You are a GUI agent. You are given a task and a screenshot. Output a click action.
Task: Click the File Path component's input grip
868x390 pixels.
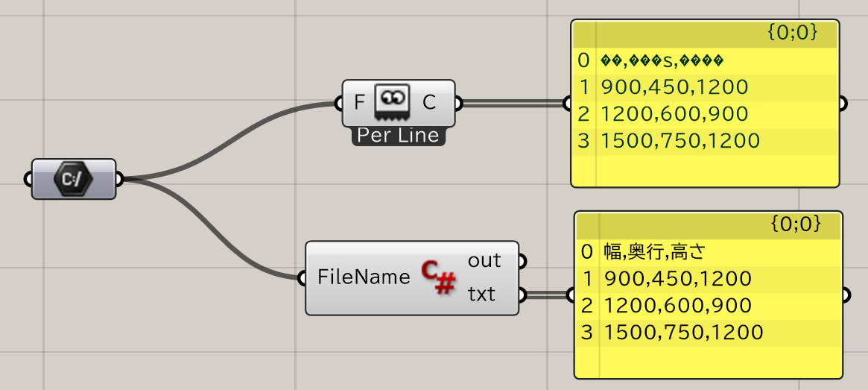coord(28,179)
